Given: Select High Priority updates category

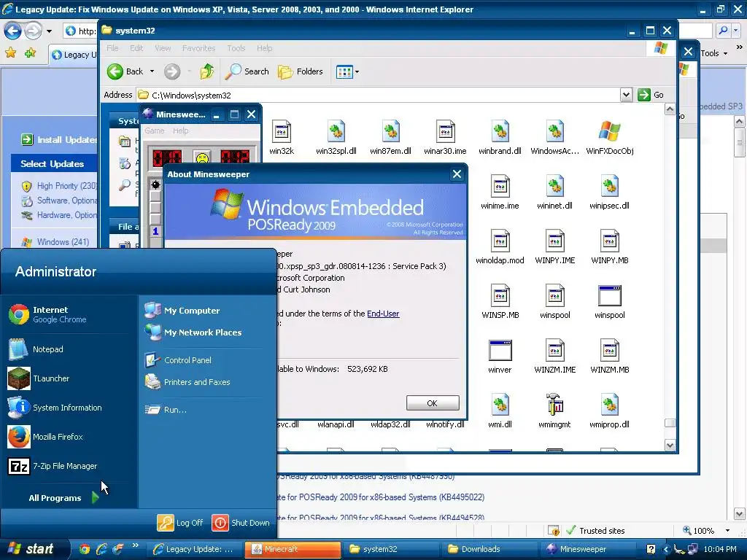Looking at the screenshot, I should 60,186.
